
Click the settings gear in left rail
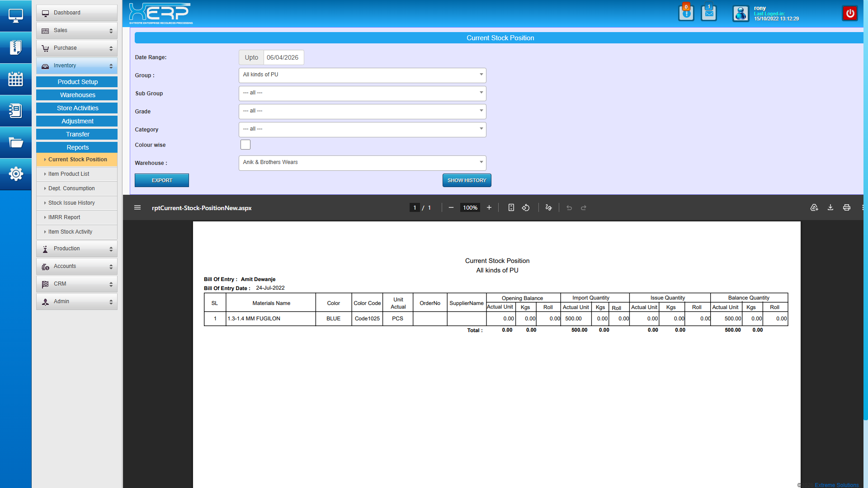15,174
